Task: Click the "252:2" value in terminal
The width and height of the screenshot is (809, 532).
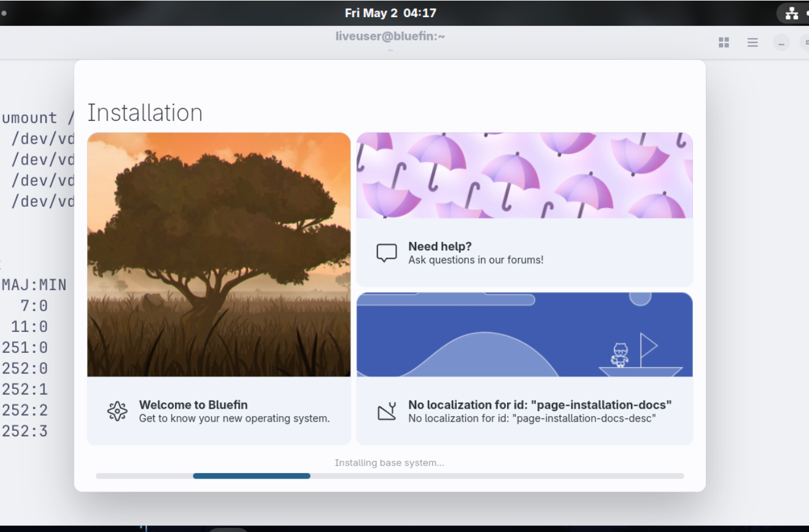Action: [25, 410]
